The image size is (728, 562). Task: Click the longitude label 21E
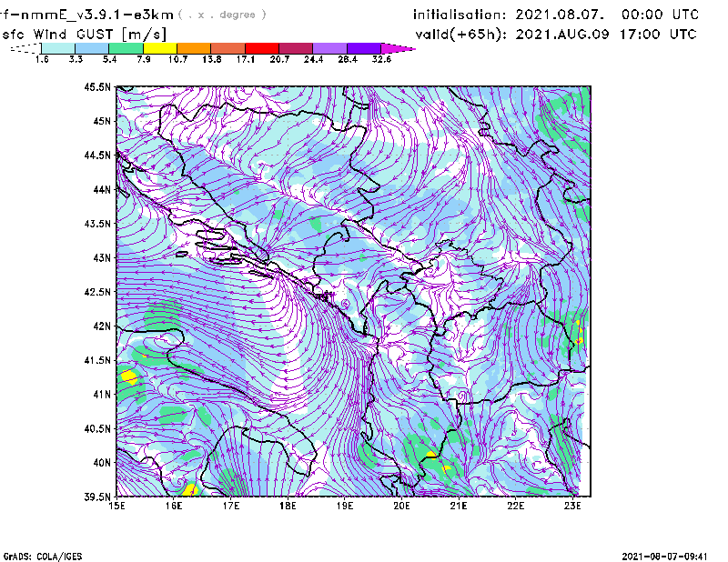pyautogui.click(x=459, y=506)
